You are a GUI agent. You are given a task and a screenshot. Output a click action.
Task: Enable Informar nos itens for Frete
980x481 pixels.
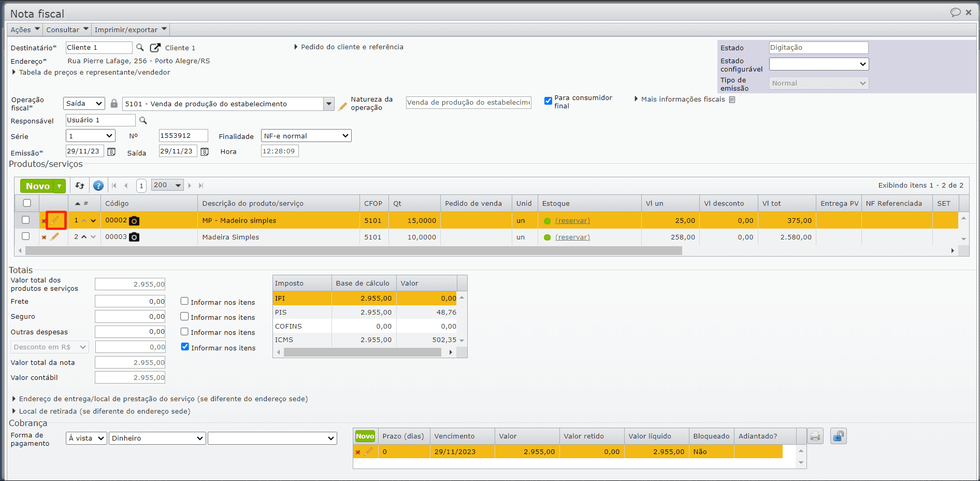tap(184, 301)
